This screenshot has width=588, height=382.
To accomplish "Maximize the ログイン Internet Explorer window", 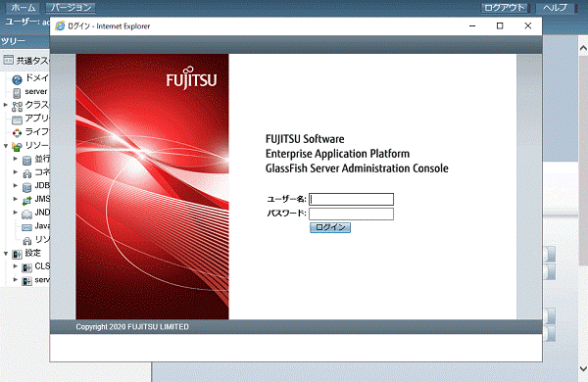I will pyautogui.click(x=500, y=25).
